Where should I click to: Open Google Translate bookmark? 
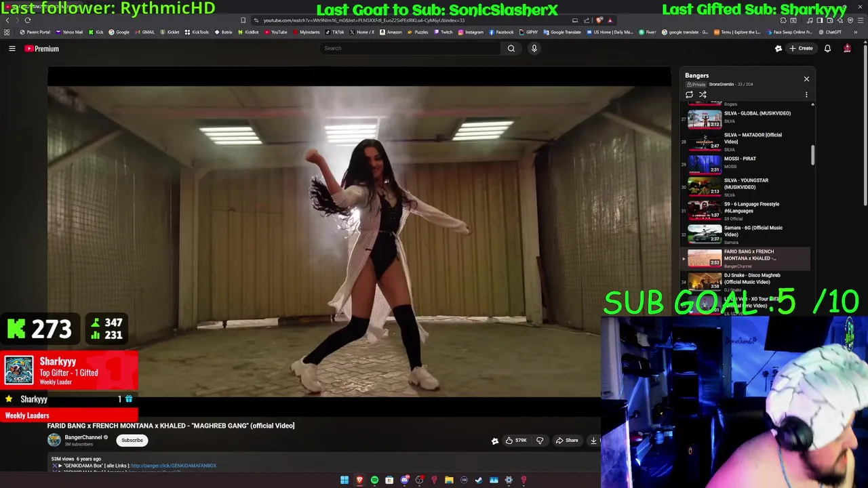pos(562,32)
